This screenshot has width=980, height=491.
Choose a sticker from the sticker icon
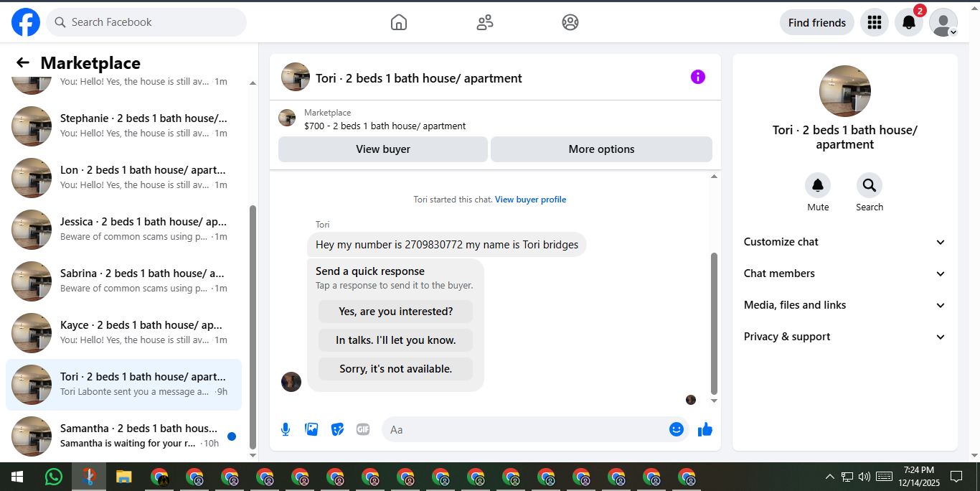pos(337,429)
